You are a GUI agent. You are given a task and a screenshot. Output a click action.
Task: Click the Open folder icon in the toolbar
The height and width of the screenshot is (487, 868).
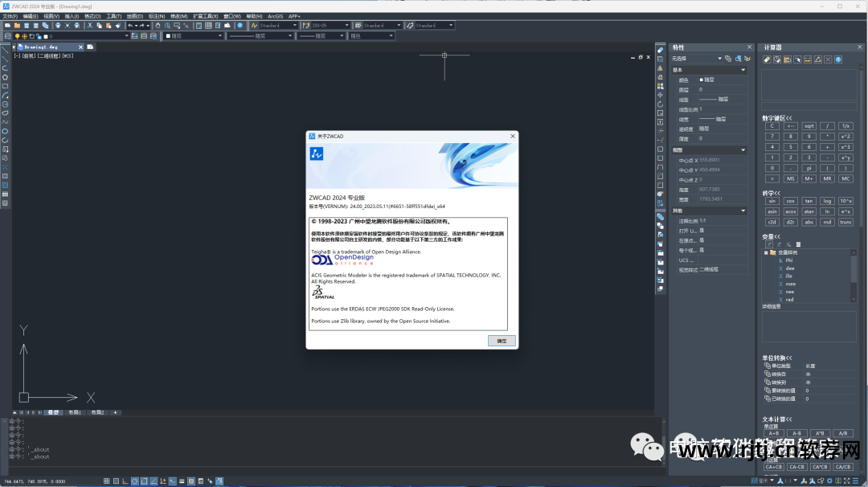tap(17, 26)
